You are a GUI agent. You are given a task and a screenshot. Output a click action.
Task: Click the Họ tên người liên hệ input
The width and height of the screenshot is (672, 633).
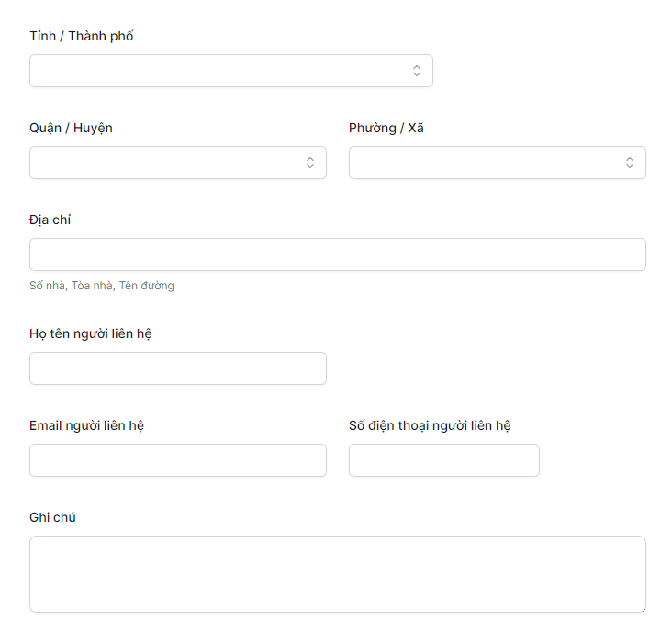click(177, 368)
